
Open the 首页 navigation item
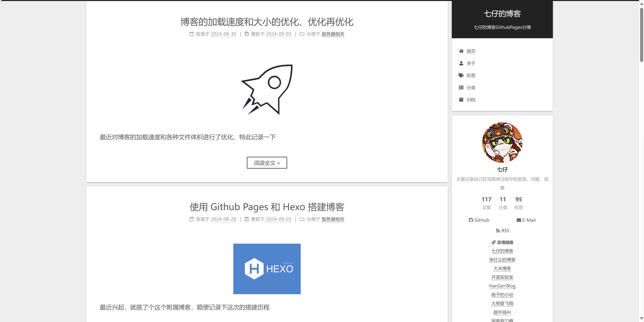click(471, 51)
